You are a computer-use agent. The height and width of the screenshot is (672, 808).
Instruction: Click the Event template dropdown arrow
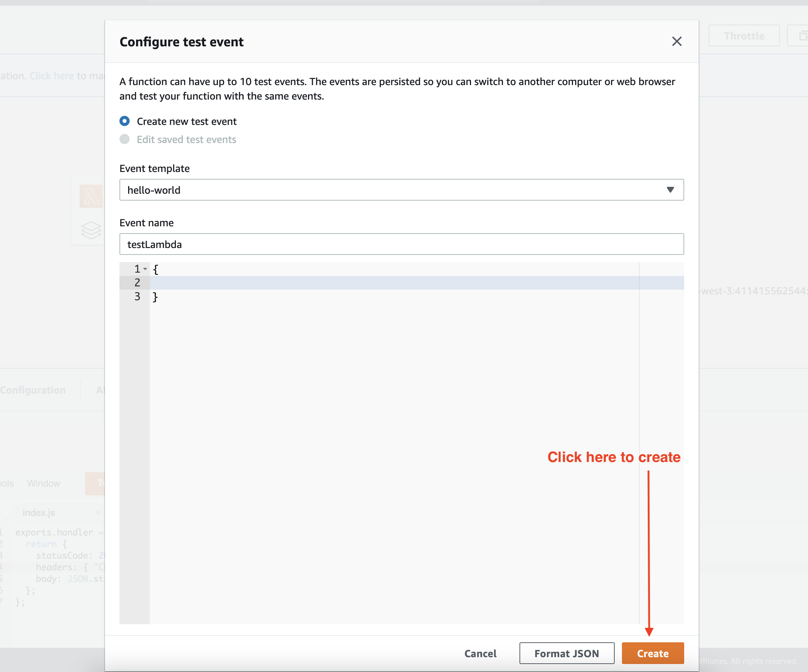click(x=670, y=190)
